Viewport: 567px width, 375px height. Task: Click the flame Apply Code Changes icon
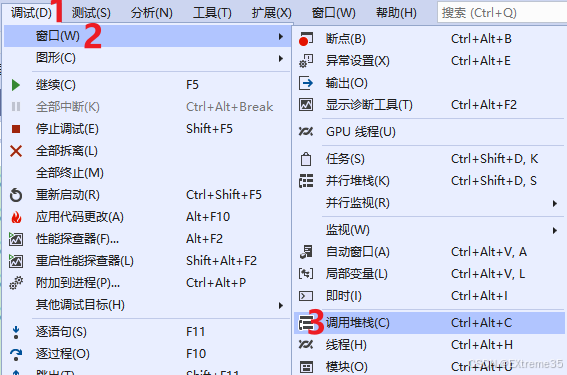pyautogui.click(x=16, y=217)
